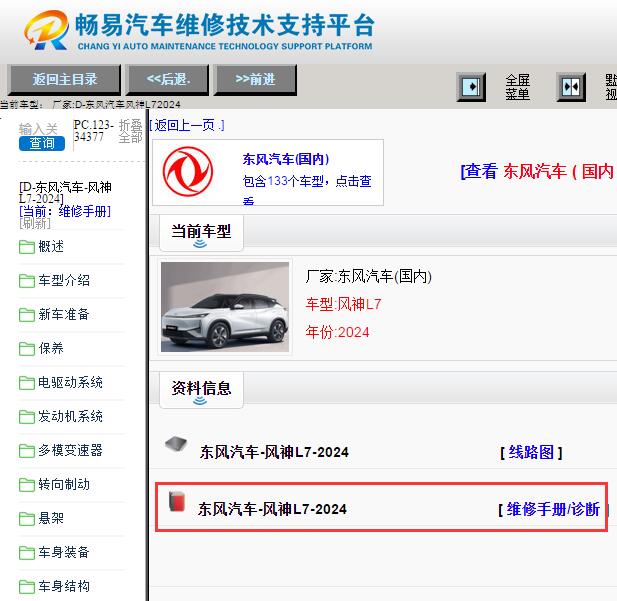
Task: Open the 发动机系统 folder icon
Action: 27,417
